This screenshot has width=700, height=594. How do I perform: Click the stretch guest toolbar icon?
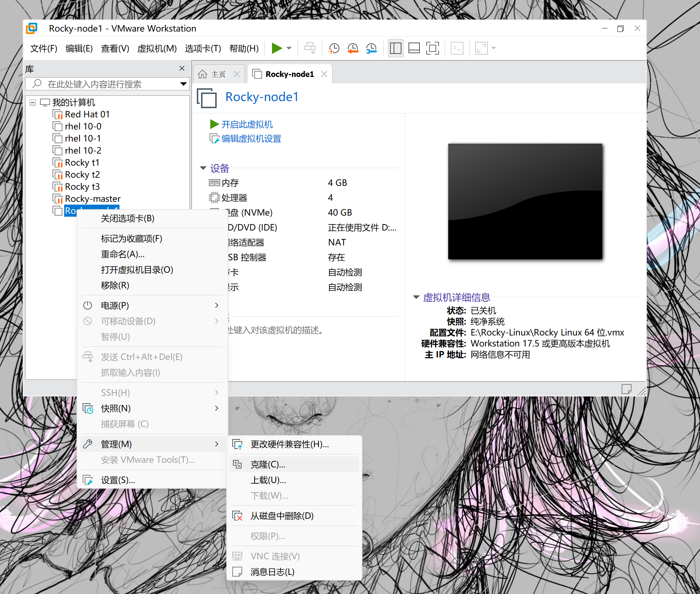tap(481, 48)
